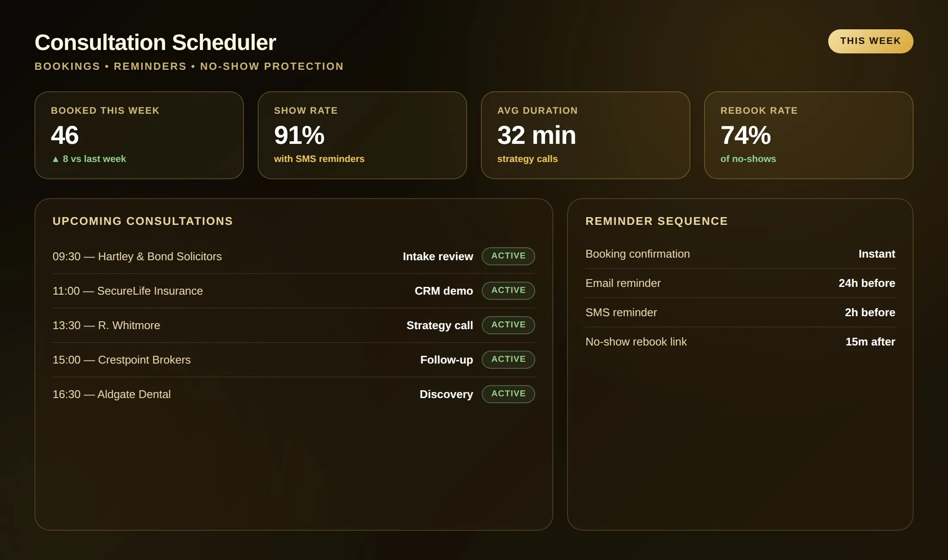The width and height of the screenshot is (948, 560).
Task: Open the Booked This Week stat card
Action: click(139, 135)
